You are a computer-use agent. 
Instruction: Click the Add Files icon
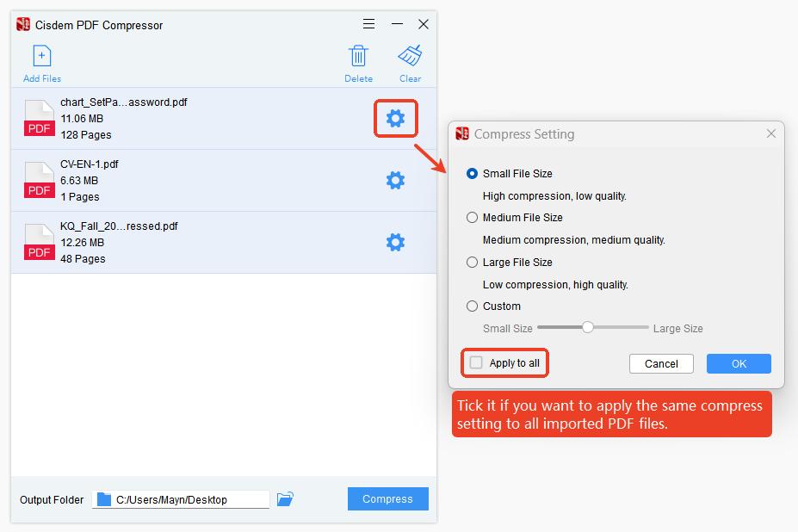click(40, 56)
